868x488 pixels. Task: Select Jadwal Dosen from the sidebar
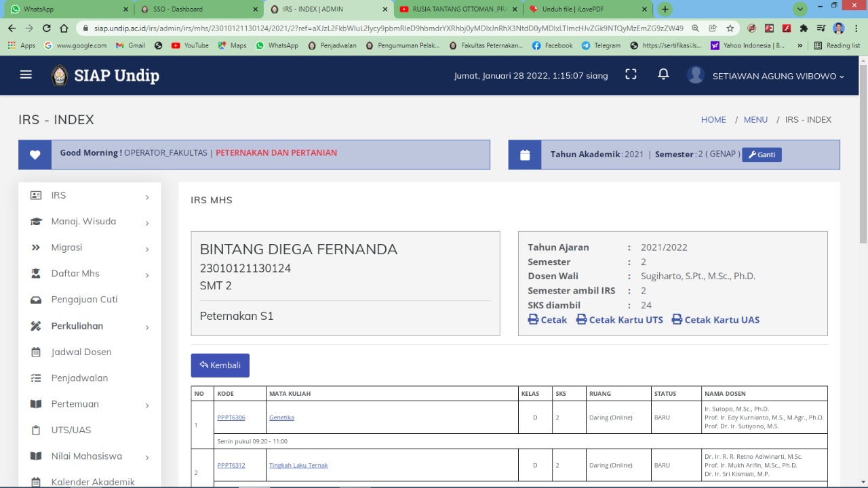pos(81,352)
